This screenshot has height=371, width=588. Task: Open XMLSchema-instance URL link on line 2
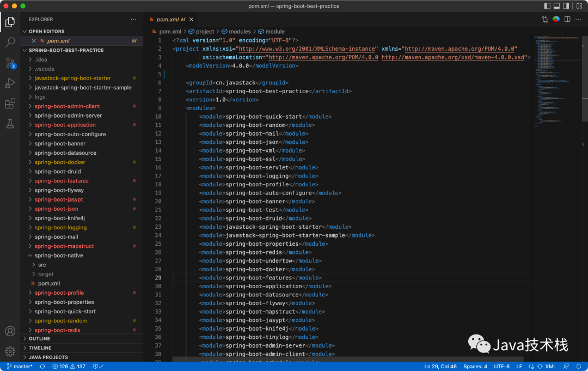tap(307, 49)
